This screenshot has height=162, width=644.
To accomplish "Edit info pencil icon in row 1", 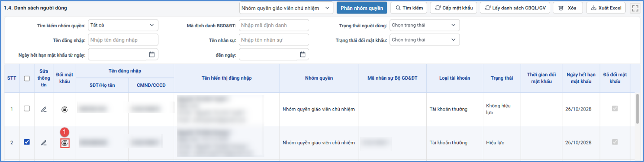I will pos(44,109).
